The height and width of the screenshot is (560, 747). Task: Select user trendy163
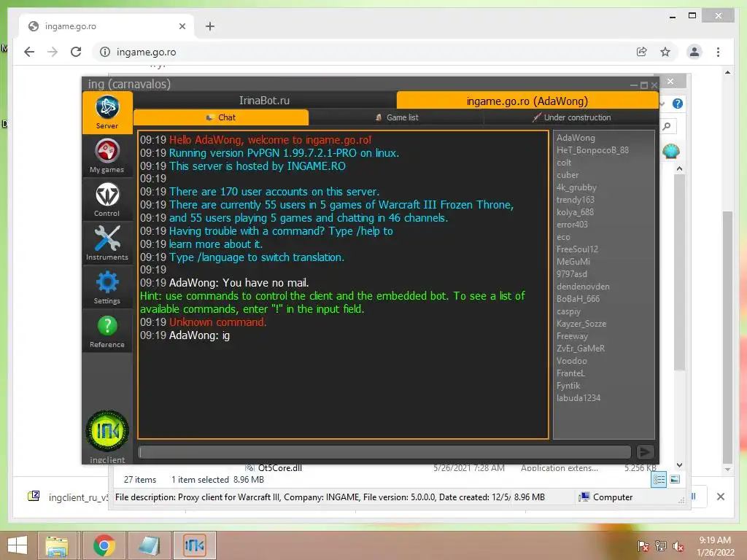coord(575,200)
